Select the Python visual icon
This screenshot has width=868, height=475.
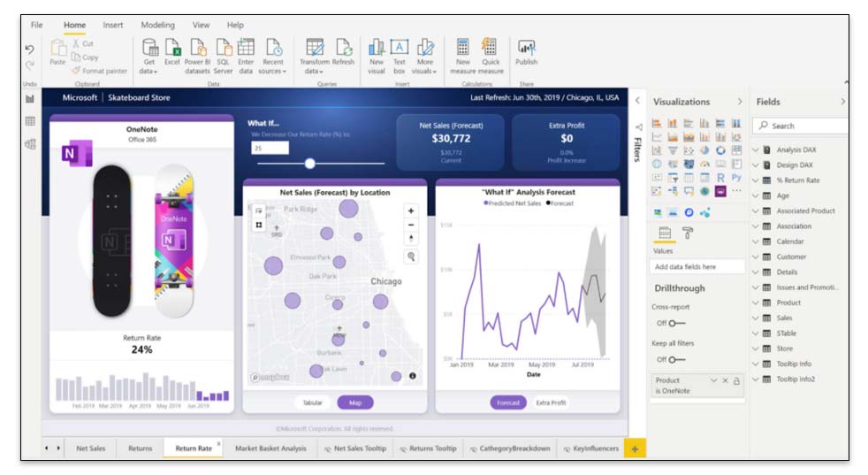[736, 178]
